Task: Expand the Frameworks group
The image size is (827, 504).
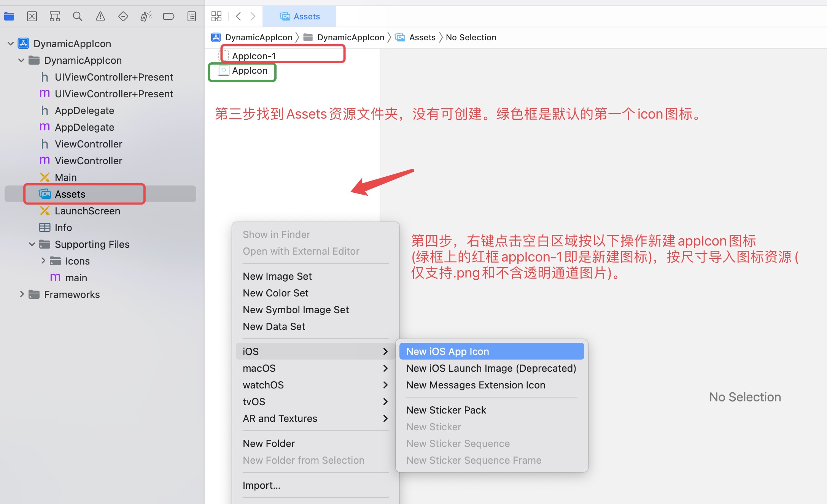Action: [22, 294]
